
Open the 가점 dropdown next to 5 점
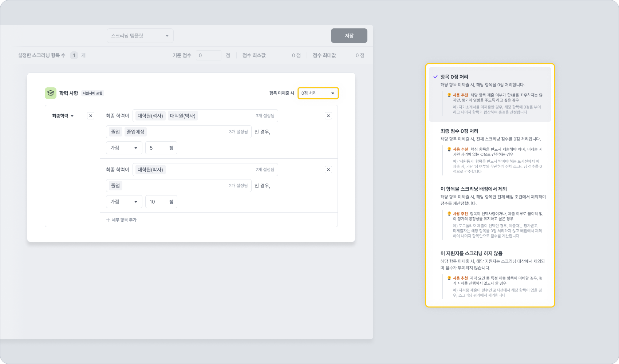pos(124,148)
